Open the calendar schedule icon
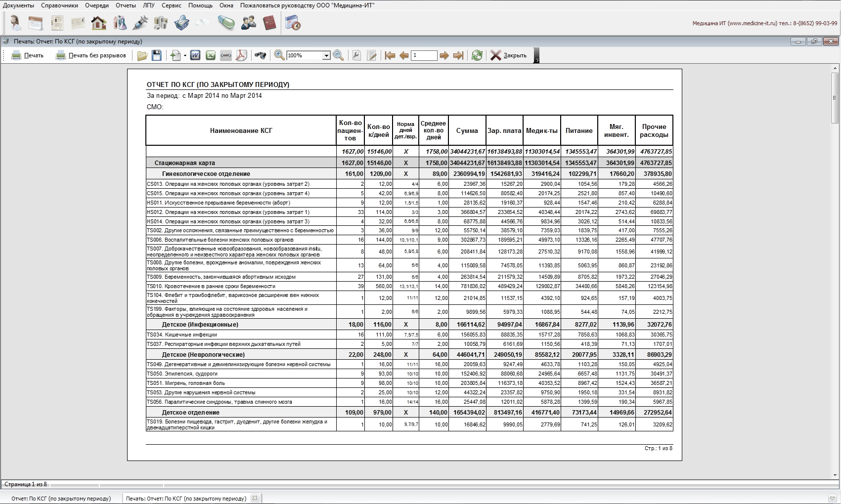The height and width of the screenshot is (504, 841). point(36,23)
